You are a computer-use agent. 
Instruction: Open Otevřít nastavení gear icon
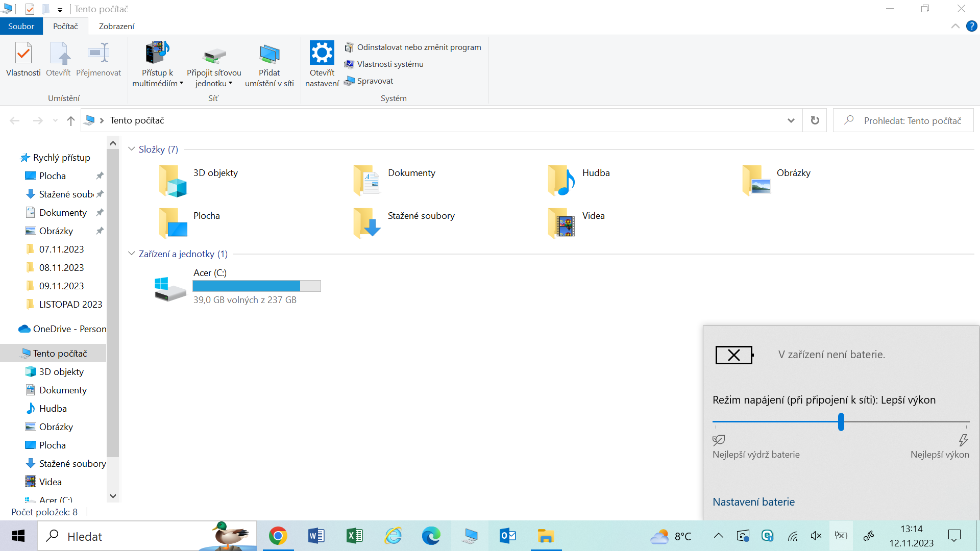[x=322, y=53]
